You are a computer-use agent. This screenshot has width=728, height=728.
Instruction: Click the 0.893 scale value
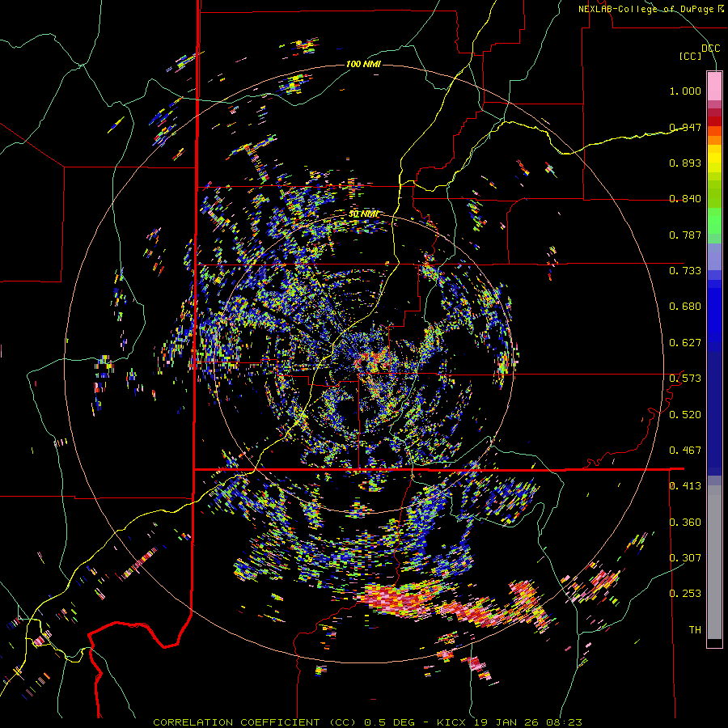click(x=685, y=163)
